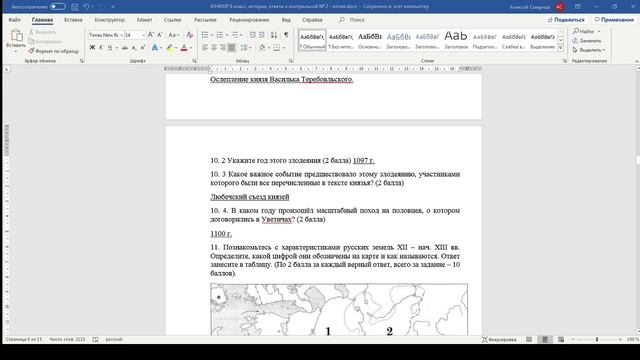Open the font name dropdown Times New Roman

pyautogui.click(x=121, y=35)
